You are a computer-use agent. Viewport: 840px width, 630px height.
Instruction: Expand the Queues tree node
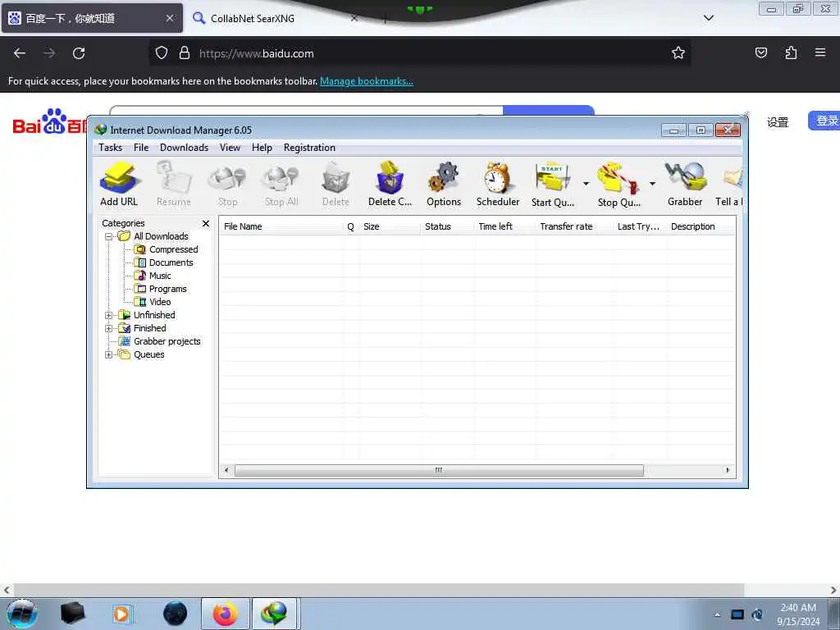pyautogui.click(x=109, y=354)
